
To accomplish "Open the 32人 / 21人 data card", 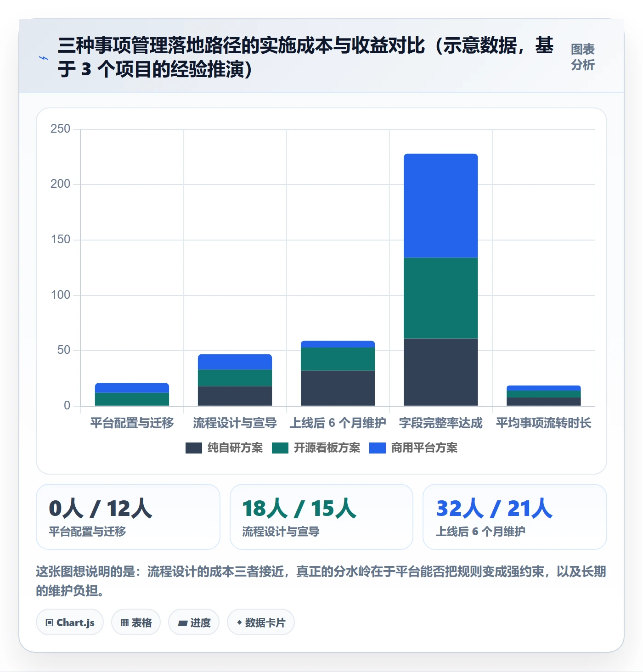I will 515,517.
